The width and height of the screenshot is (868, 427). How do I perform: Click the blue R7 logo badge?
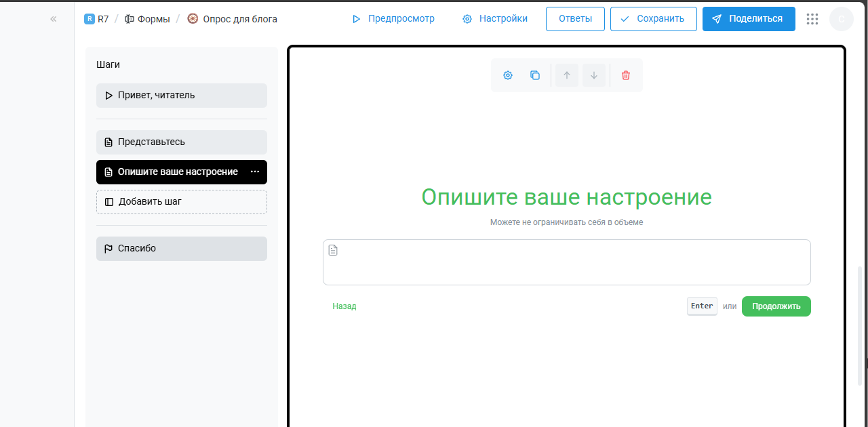pos(89,19)
